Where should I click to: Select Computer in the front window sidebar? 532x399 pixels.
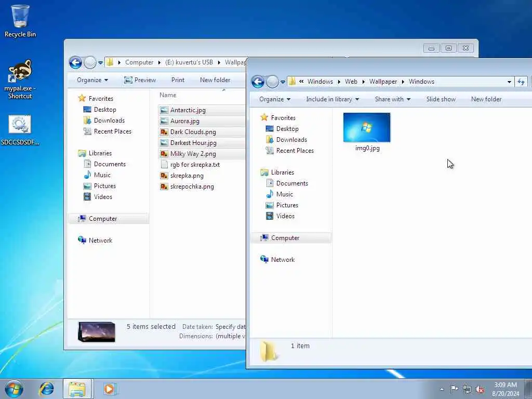[291, 238]
